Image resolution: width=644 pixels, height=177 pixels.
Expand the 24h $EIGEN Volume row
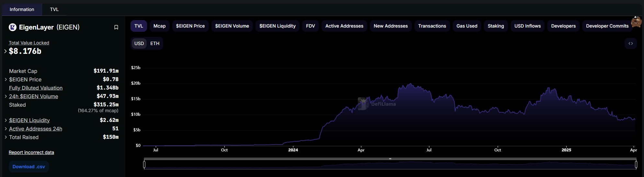[x=6, y=96]
